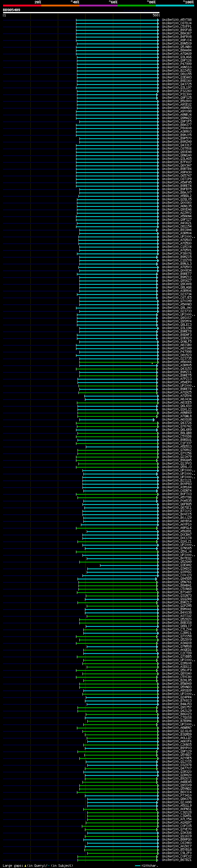The width and height of the screenshot is (197, 868).
Task: Click the query end position 568
Action: coord(155,15)
